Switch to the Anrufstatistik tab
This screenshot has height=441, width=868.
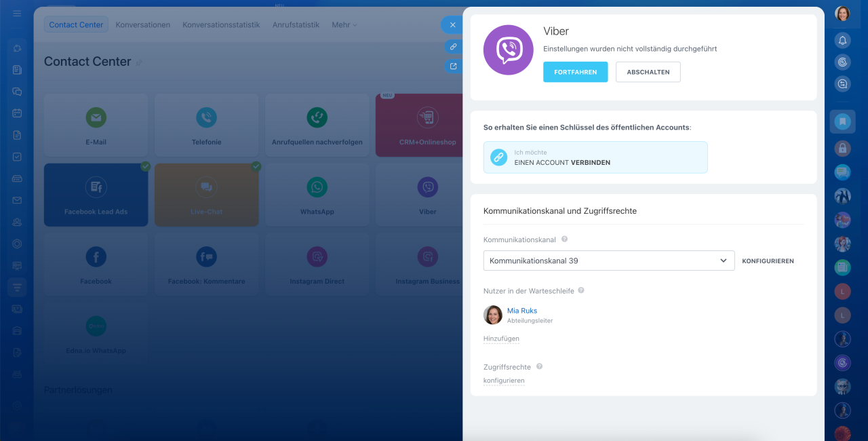coord(296,25)
